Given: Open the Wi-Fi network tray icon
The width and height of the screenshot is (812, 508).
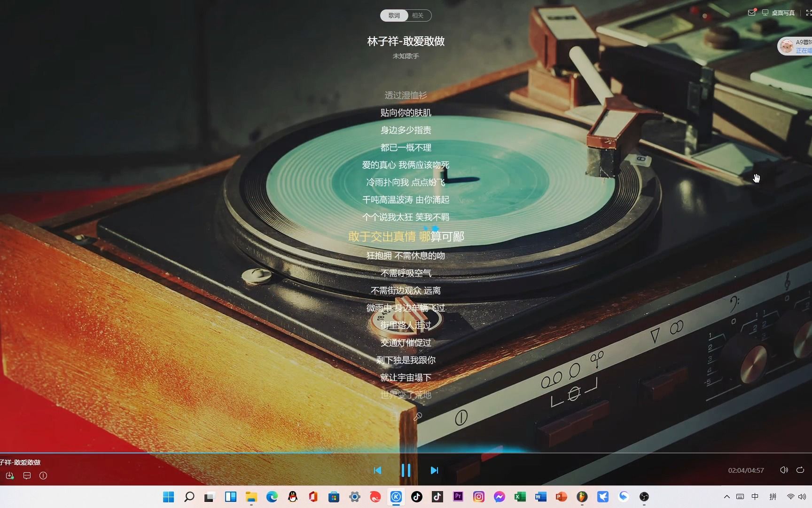Looking at the screenshot, I should pos(791,497).
